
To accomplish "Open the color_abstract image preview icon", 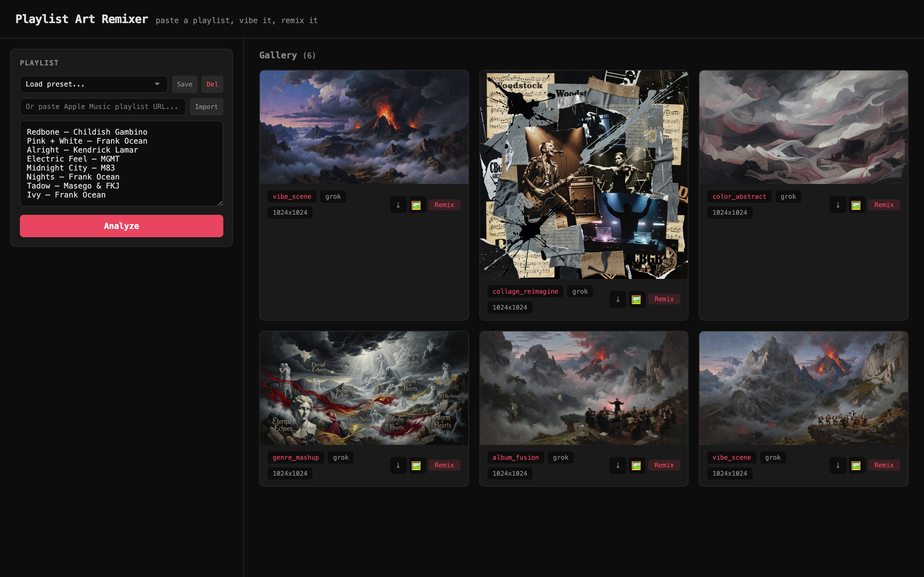I will tap(856, 205).
